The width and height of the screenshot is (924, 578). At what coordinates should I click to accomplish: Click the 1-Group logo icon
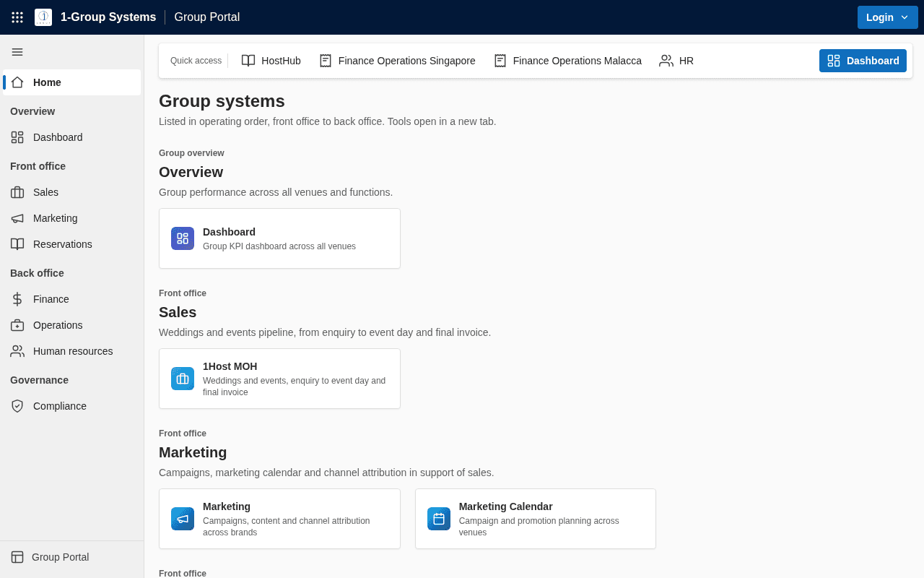(43, 17)
